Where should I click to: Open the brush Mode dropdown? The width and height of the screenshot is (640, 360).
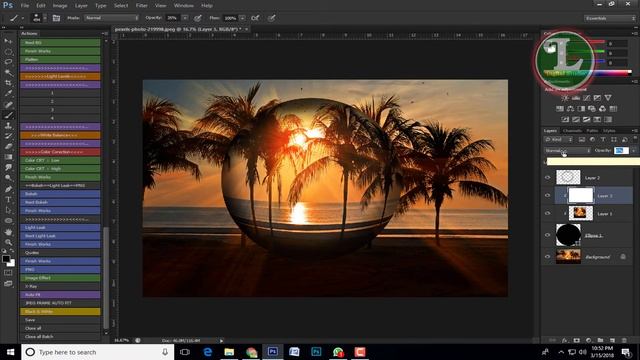pyautogui.click(x=111, y=18)
